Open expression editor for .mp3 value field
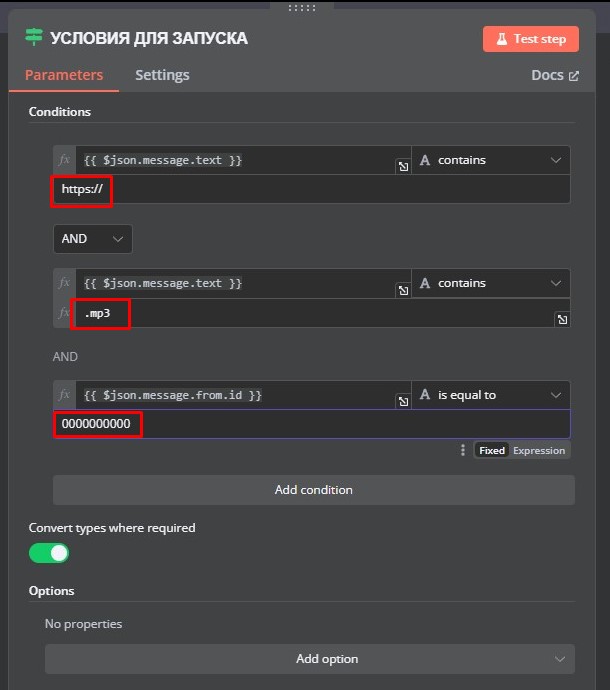The height and width of the screenshot is (690, 610). pos(562,319)
